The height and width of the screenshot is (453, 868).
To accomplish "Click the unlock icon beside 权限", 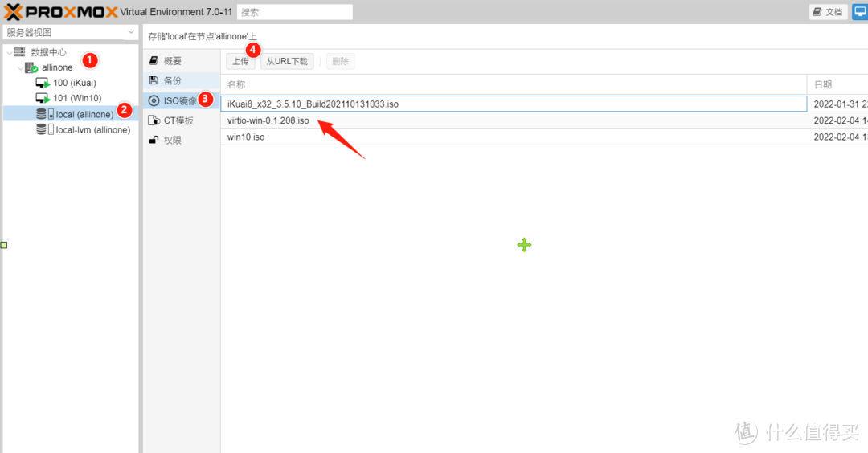I will tap(154, 140).
